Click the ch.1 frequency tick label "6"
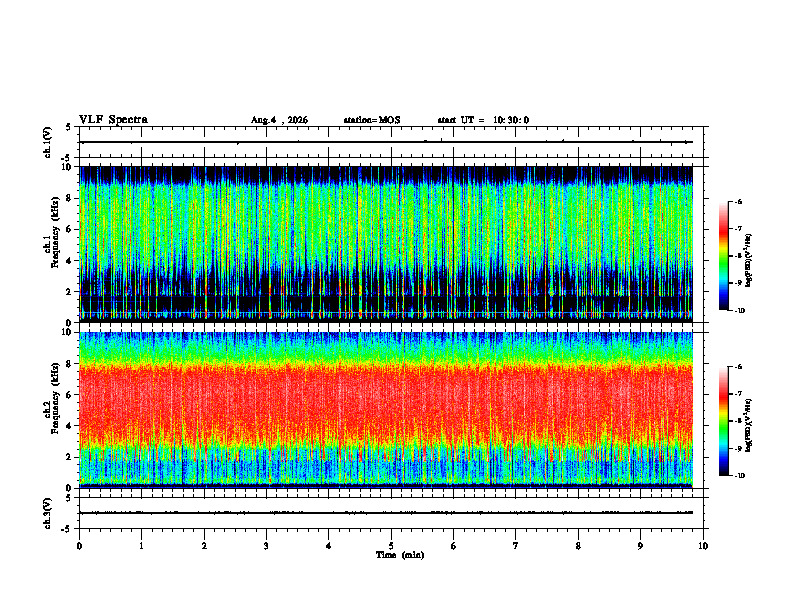This screenshot has height=612, width=792. coord(70,230)
